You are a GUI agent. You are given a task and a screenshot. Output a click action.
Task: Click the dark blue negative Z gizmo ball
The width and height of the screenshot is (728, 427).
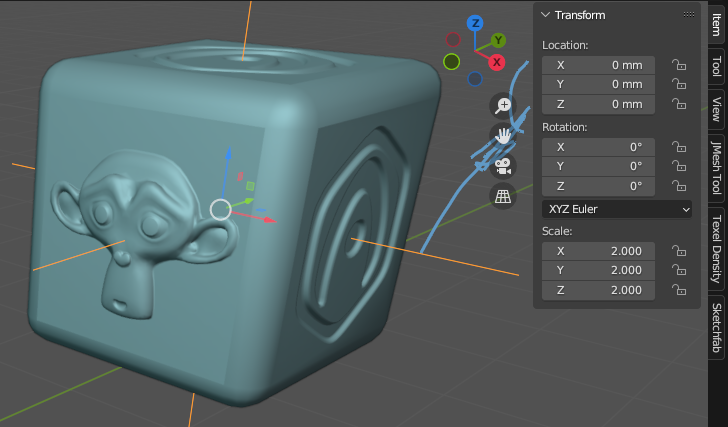click(474, 79)
